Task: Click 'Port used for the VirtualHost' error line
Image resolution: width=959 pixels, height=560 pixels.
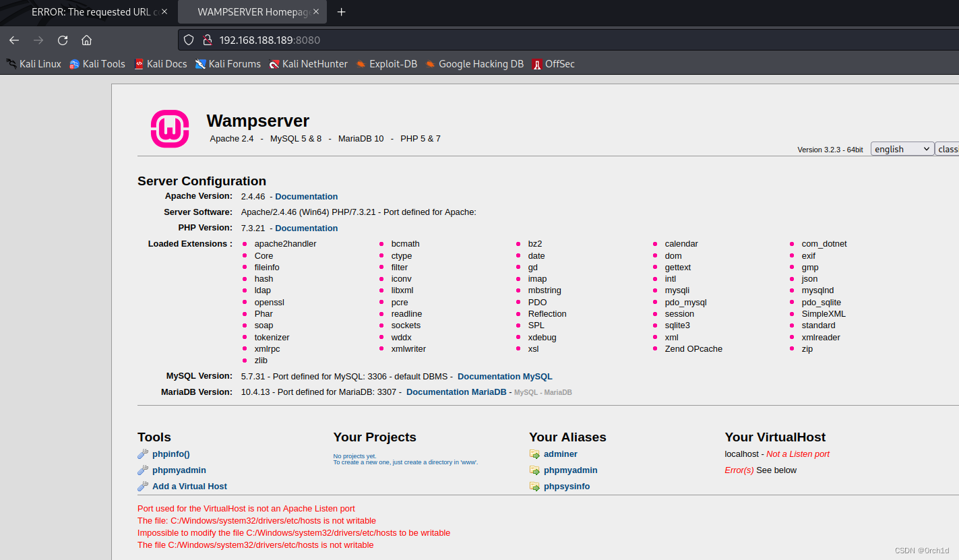Action: [x=246, y=509]
